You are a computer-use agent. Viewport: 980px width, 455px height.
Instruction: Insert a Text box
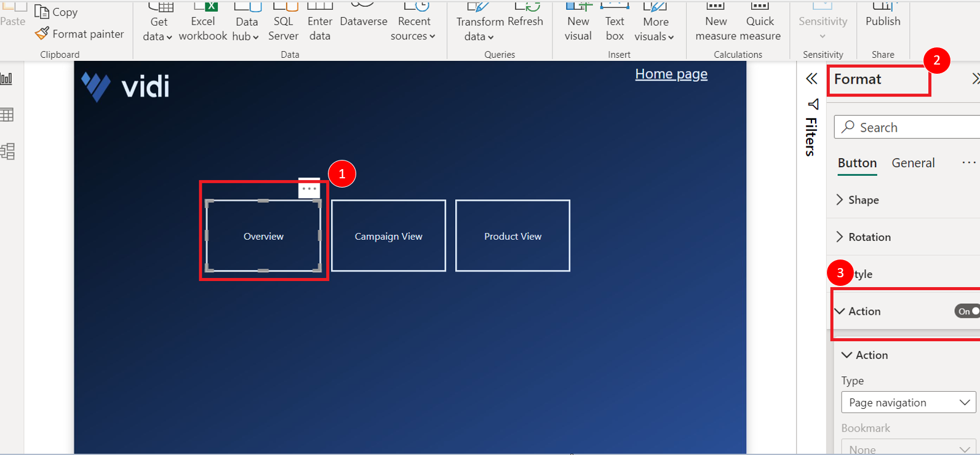coord(615,23)
